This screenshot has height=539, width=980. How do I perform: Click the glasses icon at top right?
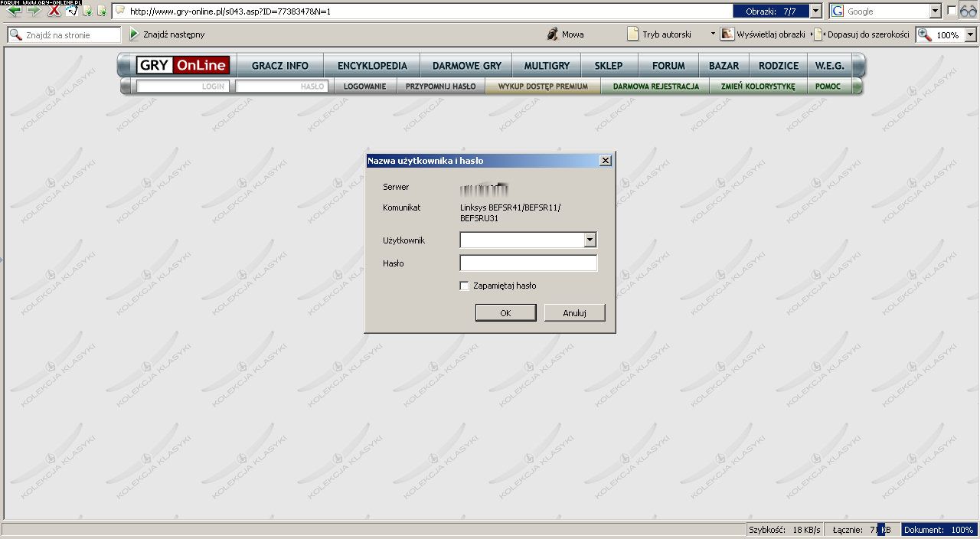point(968,11)
